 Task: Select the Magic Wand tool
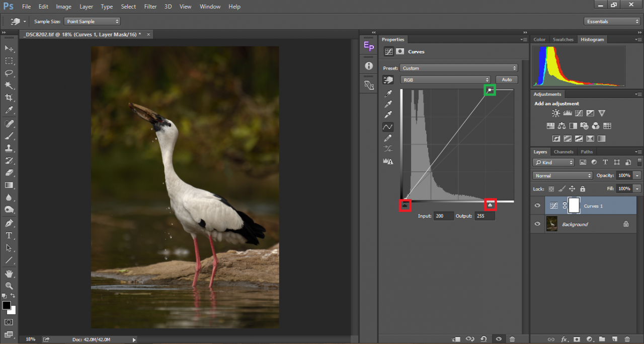point(9,85)
